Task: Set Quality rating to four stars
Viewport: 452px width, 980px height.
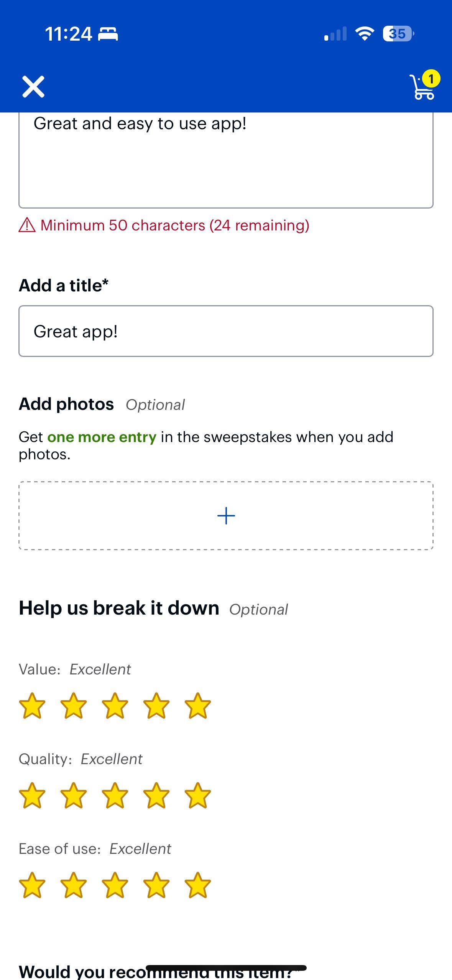Action: point(156,796)
